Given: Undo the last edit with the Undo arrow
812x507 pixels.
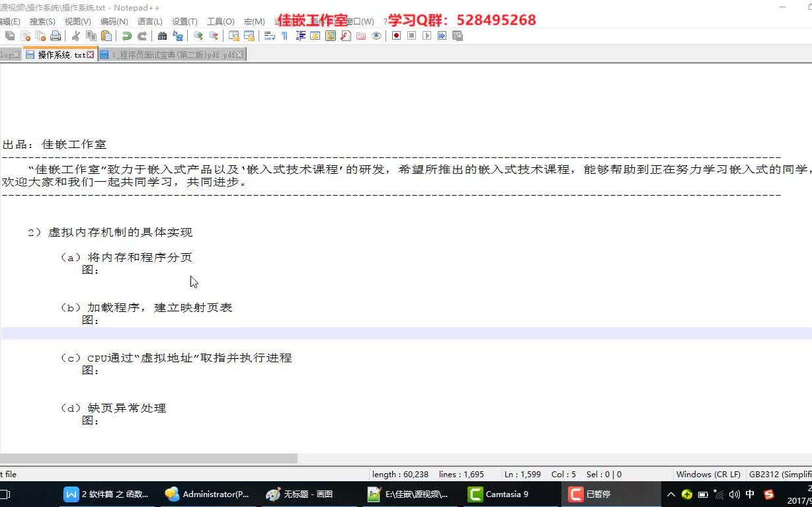Looking at the screenshot, I should pos(125,36).
